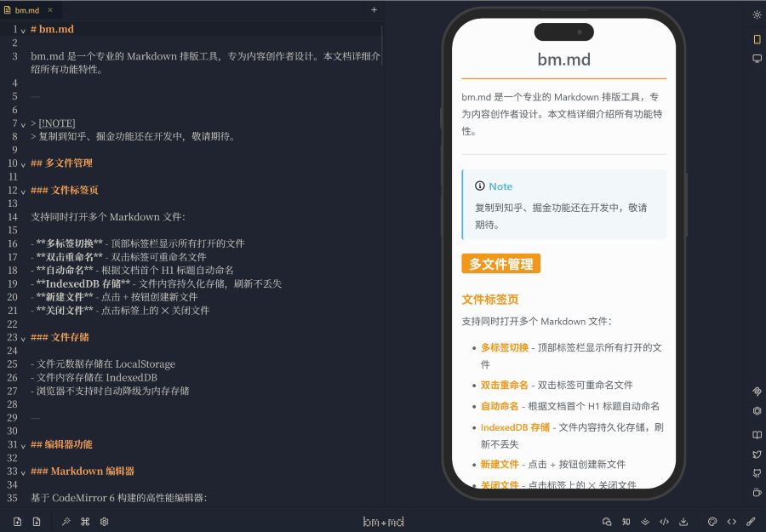View source with the </> code icon
The width and height of the screenshot is (766, 532).
pos(664,522)
